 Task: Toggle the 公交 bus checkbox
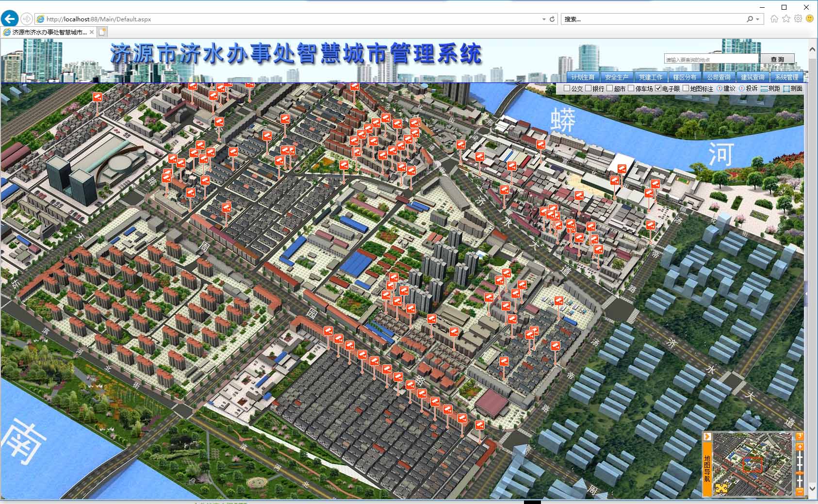click(567, 88)
